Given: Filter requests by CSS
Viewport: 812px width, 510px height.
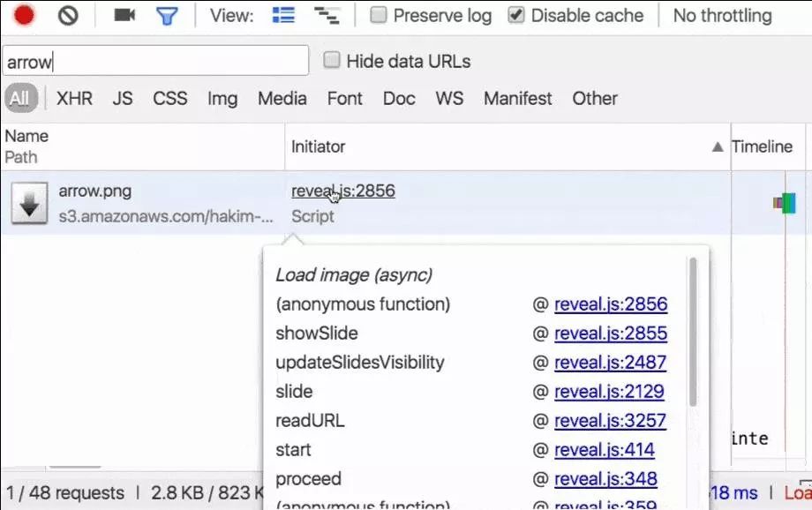Looking at the screenshot, I should point(169,98).
